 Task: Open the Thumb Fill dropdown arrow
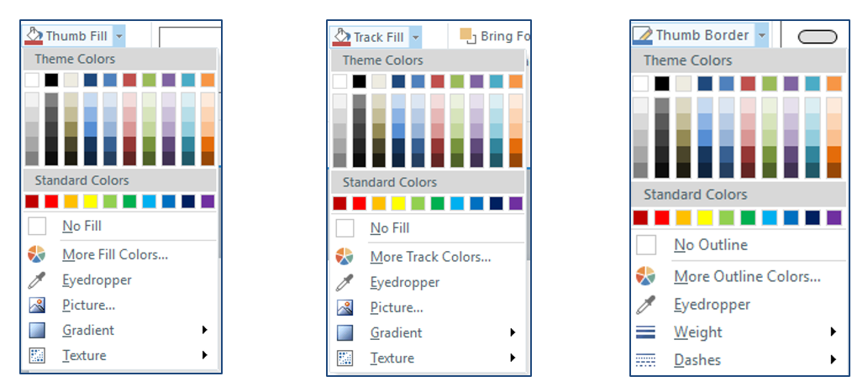(119, 36)
